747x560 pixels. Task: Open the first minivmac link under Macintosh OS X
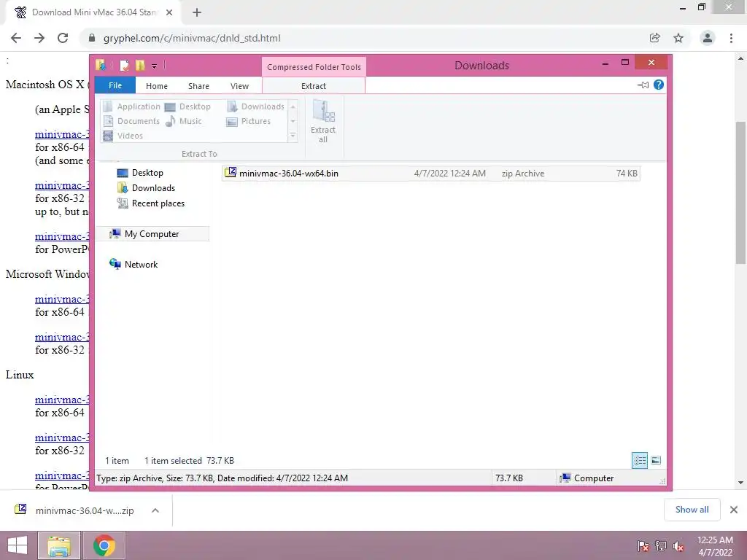click(62, 134)
